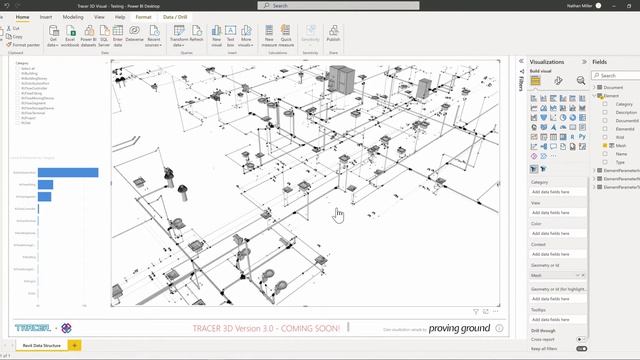Open Transform data dropdown

tap(178, 36)
